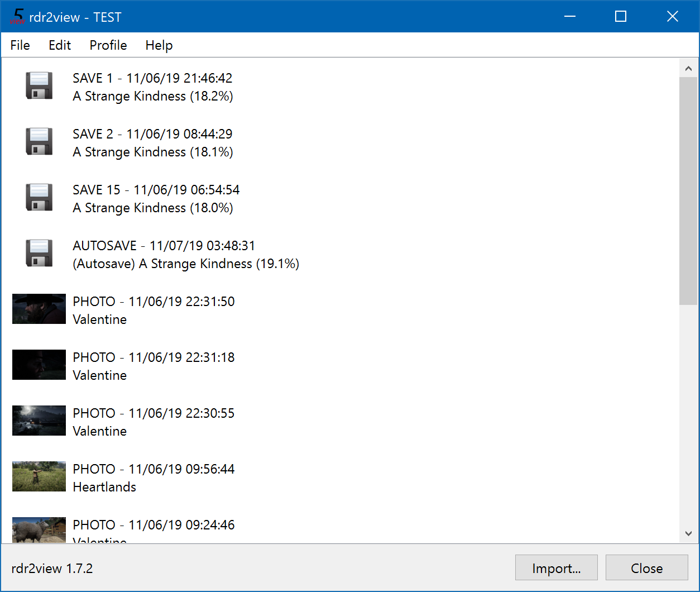700x592 pixels.
Task: Click the SAVE 2 floppy disk icon
Action: [x=39, y=141]
